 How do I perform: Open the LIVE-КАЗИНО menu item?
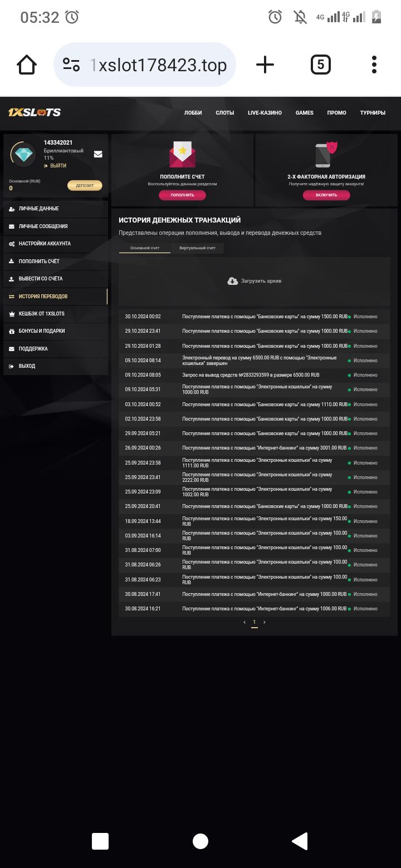[266, 112]
